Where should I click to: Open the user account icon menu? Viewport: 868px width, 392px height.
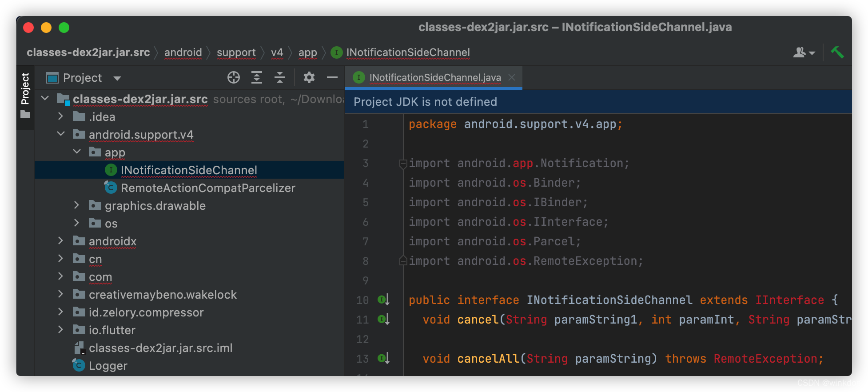tap(804, 52)
